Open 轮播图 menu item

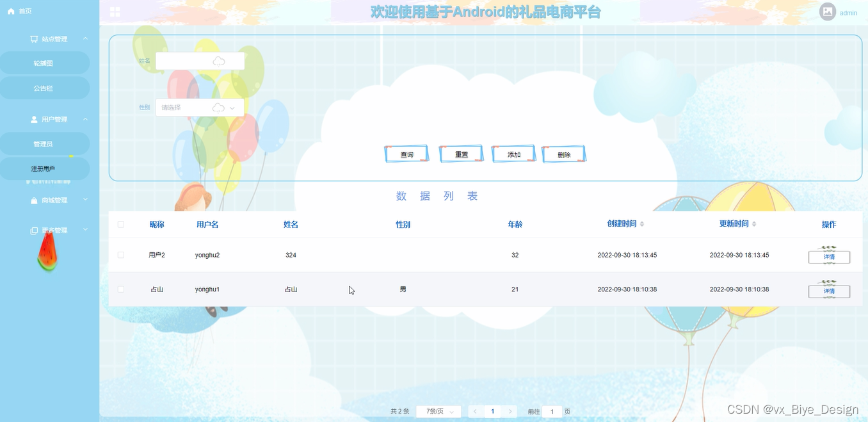[x=44, y=63]
